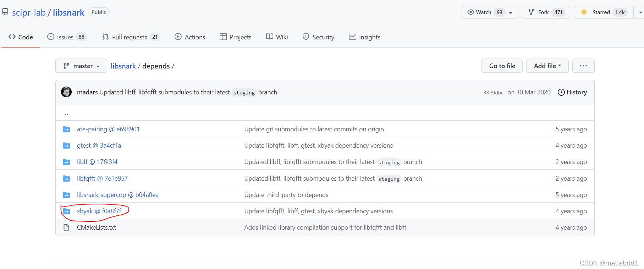Viewport: 644px width, 269px height.
Task: Open libfqfft @ 7e1e957 submodule
Action: pyautogui.click(x=102, y=179)
